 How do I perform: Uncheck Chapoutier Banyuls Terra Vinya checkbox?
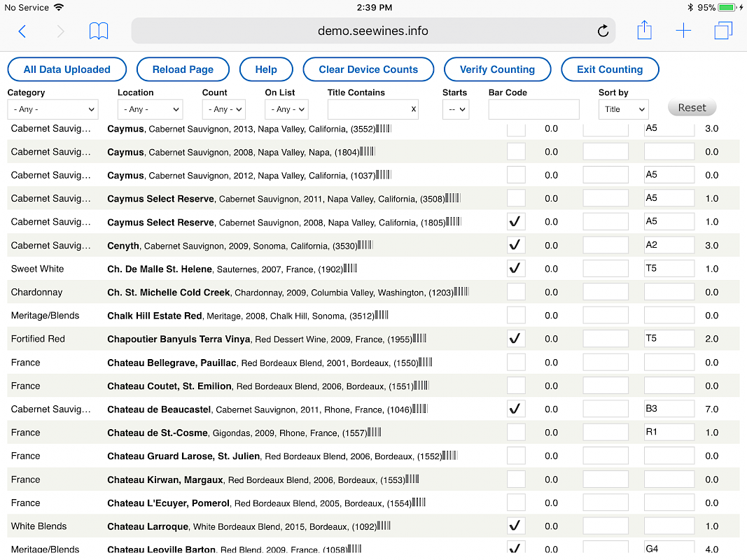click(x=516, y=338)
